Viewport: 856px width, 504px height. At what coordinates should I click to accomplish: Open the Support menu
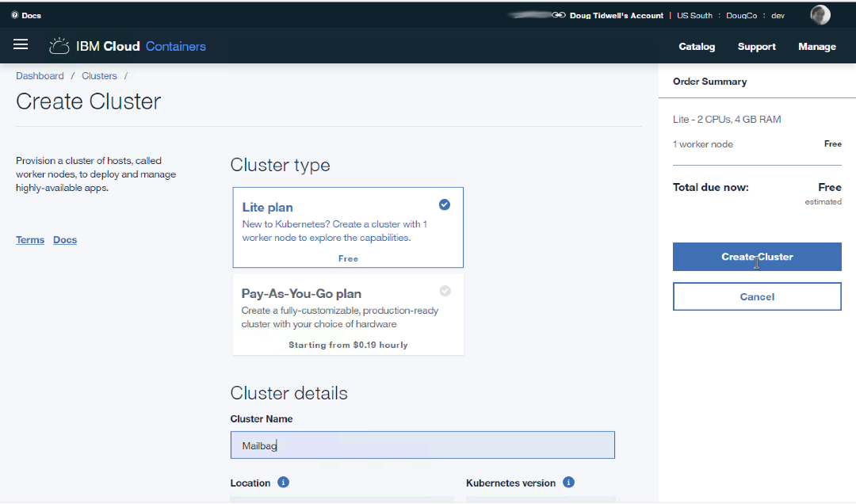click(x=757, y=47)
